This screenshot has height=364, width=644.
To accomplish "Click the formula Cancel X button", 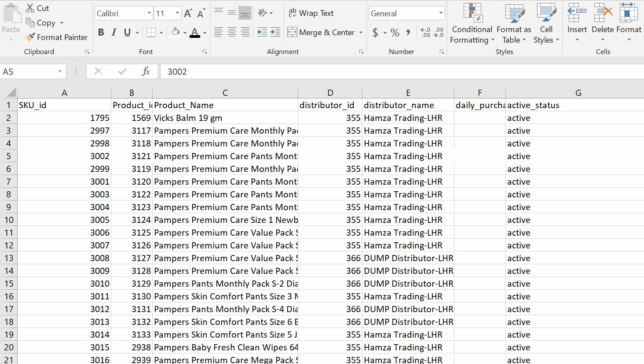I will tap(98, 71).
